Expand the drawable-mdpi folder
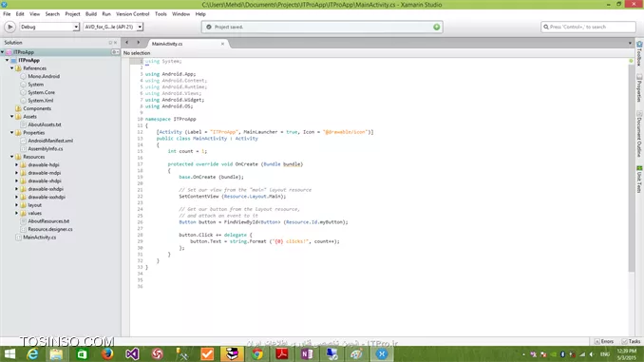Viewport: 644px width, 362px height. tap(17, 173)
